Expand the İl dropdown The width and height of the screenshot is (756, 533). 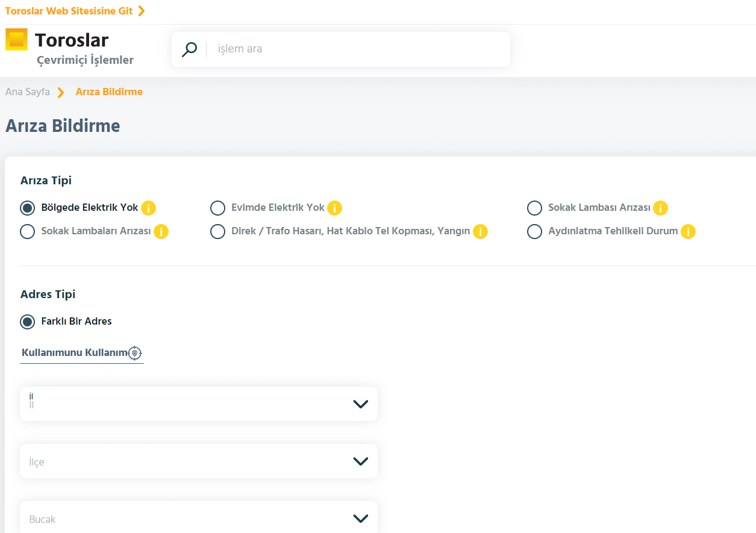[199, 404]
